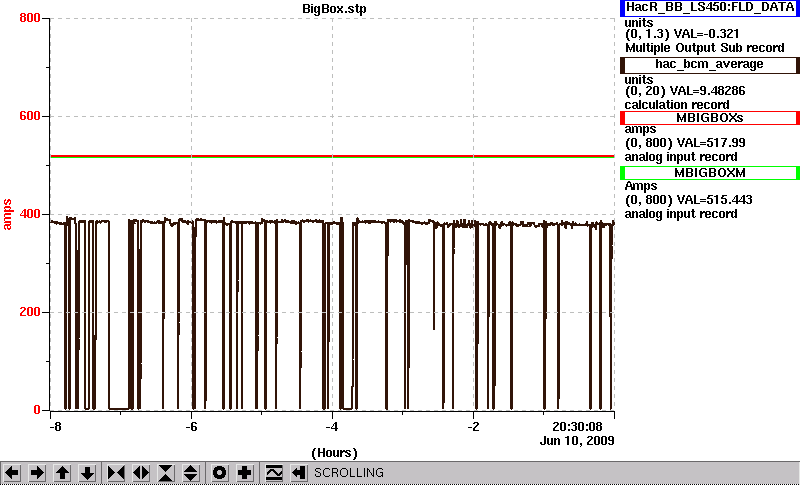Click the auto-scale circle button

tap(219, 473)
